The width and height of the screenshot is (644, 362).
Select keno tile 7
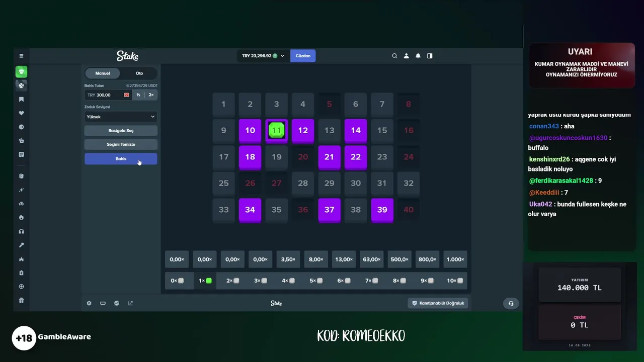pos(382,104)
